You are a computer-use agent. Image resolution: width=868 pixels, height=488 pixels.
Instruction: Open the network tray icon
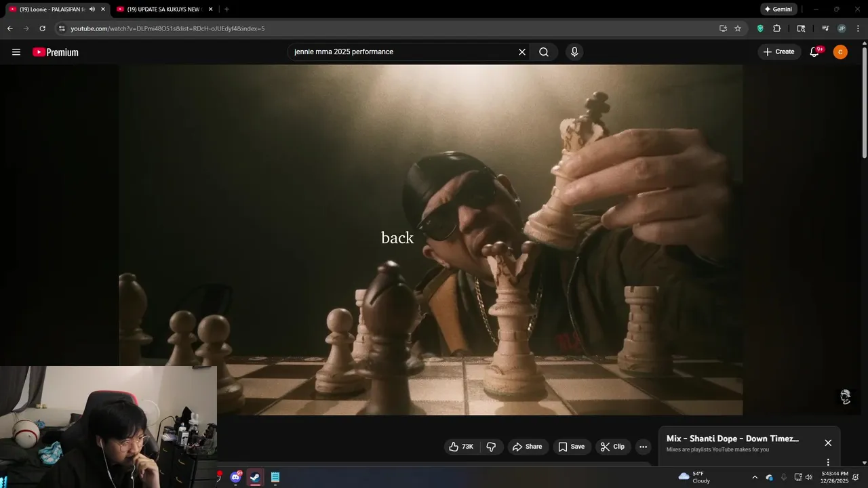coord(798,477)
